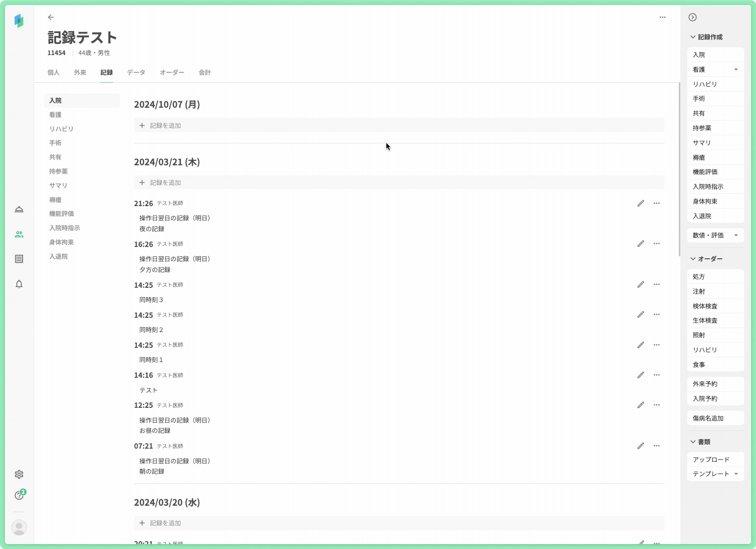The width and height of the screenshot is (756, 549).
Task: Click 記録を追加 under 2024/10/07
Action: coord(165,125)
